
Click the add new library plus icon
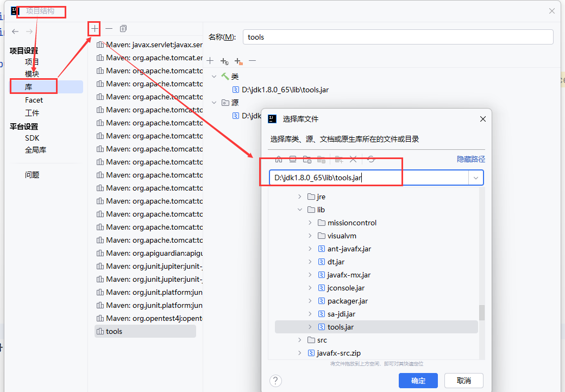95,28
